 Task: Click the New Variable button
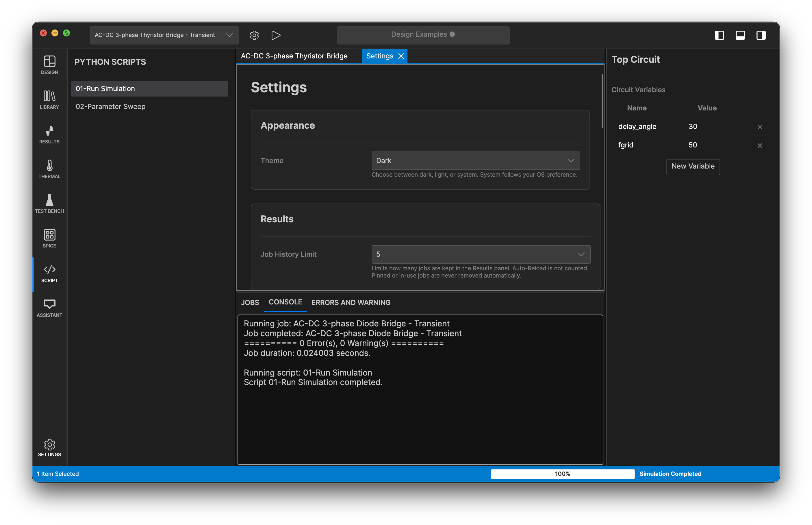(x=693, y=167)
